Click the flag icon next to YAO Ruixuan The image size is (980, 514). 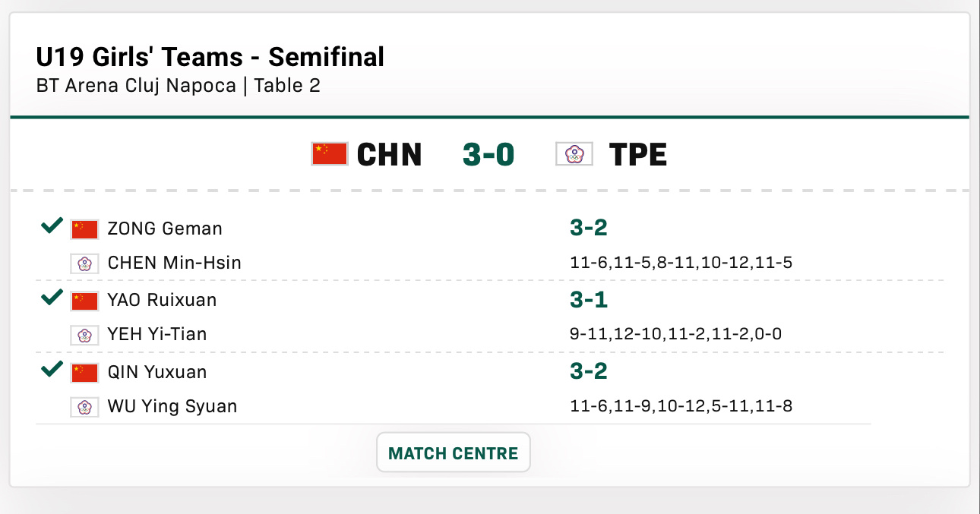pos(84,301)
